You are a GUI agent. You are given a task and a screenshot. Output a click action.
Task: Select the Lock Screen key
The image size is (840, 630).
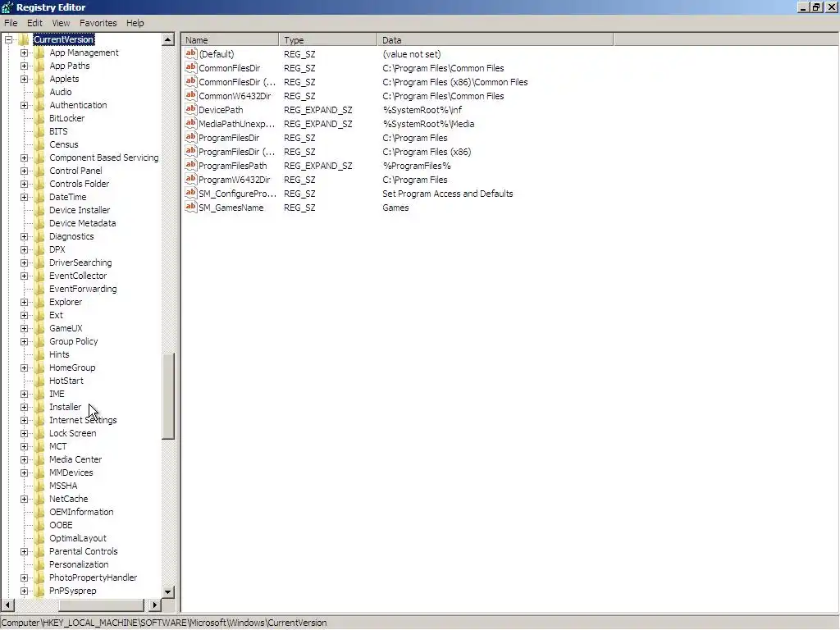73,433
